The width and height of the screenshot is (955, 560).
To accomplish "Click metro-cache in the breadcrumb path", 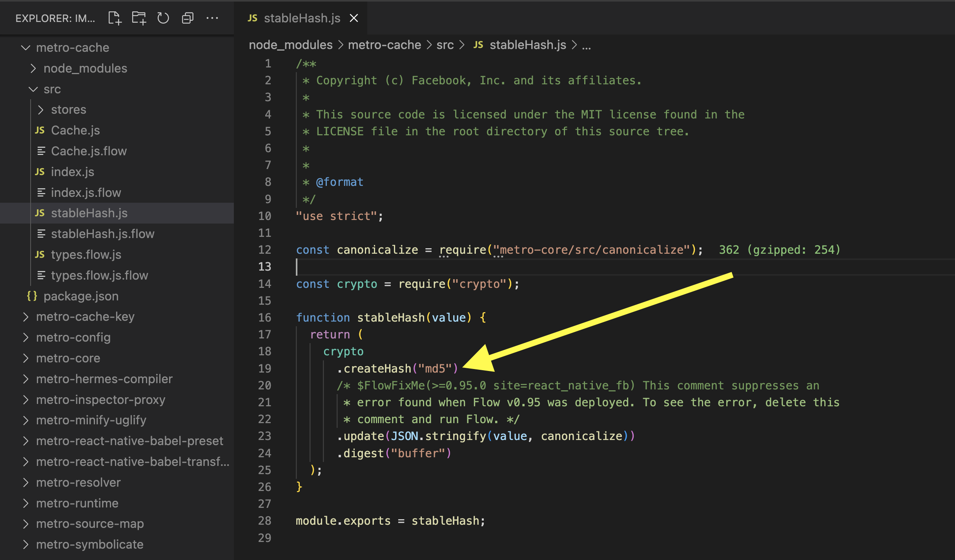I will coord(384,45).
